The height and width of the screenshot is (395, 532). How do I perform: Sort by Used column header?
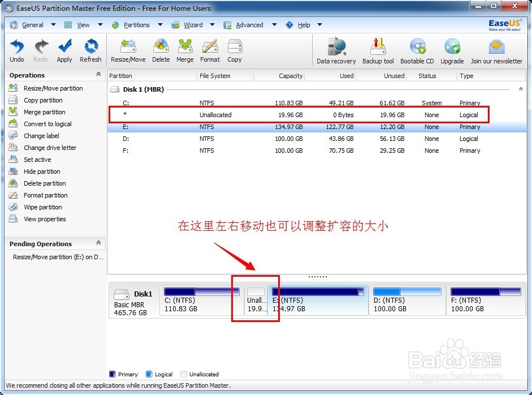[330, 76]
